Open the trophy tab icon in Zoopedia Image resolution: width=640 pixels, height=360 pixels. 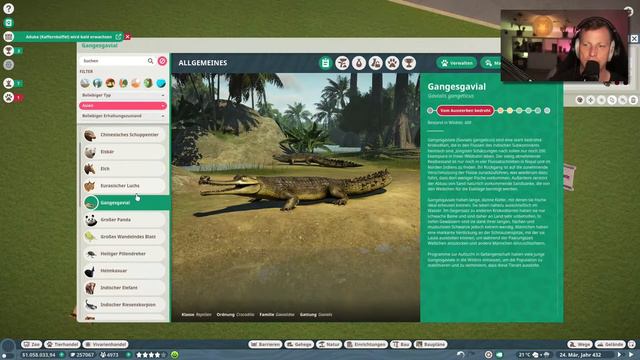click(x=409, y=63)
